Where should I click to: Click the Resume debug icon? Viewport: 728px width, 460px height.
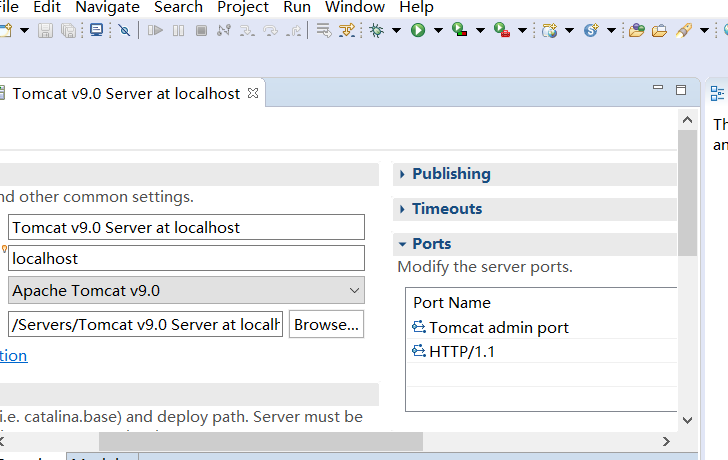tap(155, 31)
